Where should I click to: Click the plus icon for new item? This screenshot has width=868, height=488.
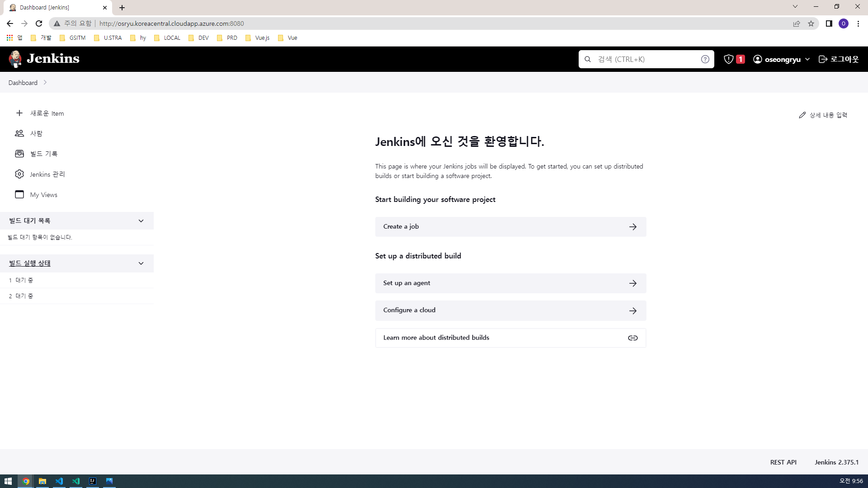point(19,113)
